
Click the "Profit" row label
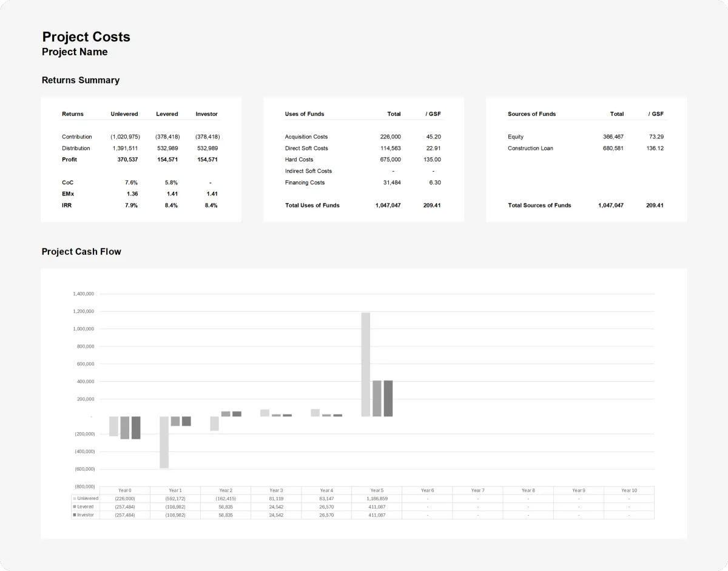coord(70,160)
